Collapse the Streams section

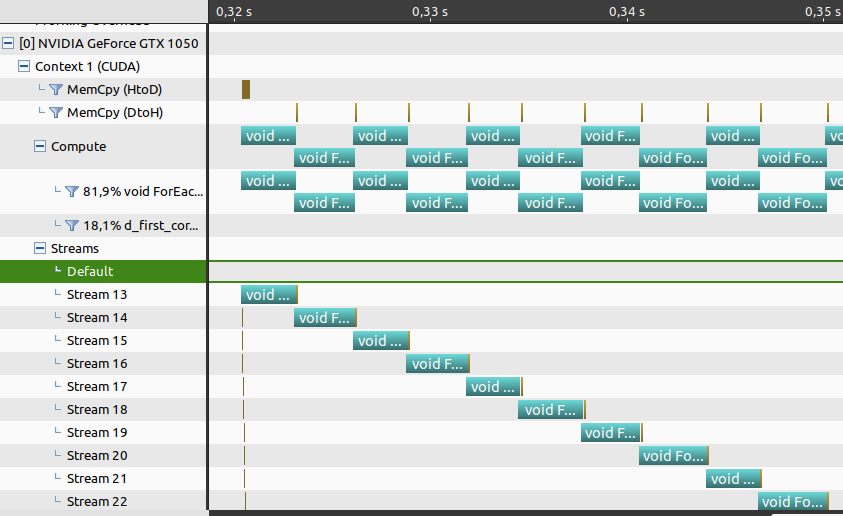[40, 248]
